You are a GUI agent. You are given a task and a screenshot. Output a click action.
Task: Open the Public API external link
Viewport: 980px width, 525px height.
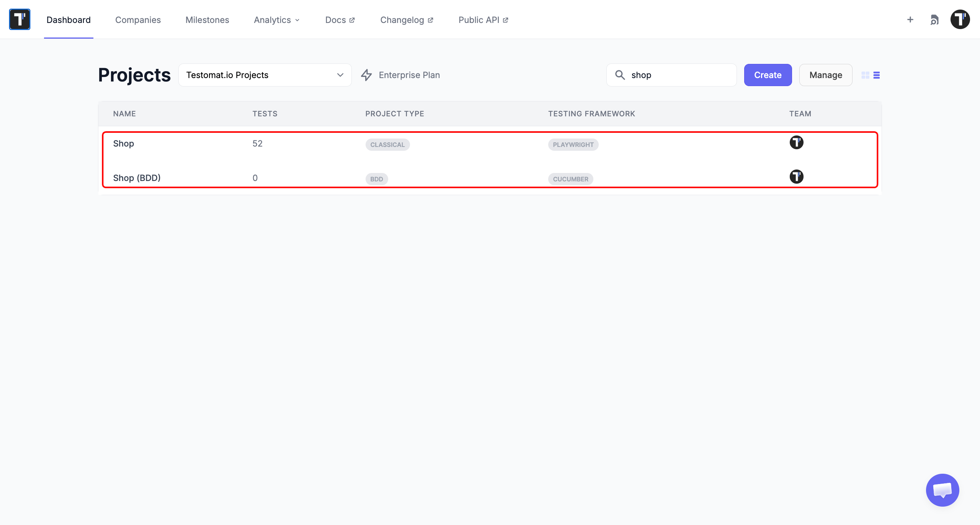[483, 20]
